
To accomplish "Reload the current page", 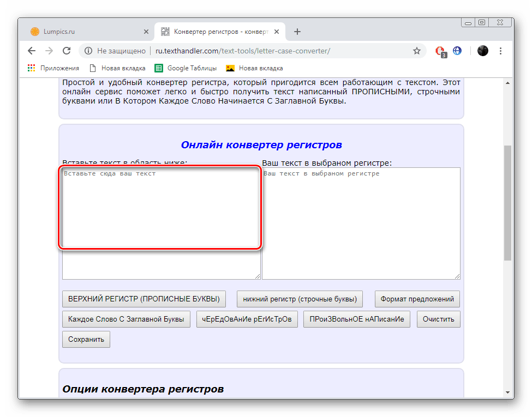I will click(67, 50).
